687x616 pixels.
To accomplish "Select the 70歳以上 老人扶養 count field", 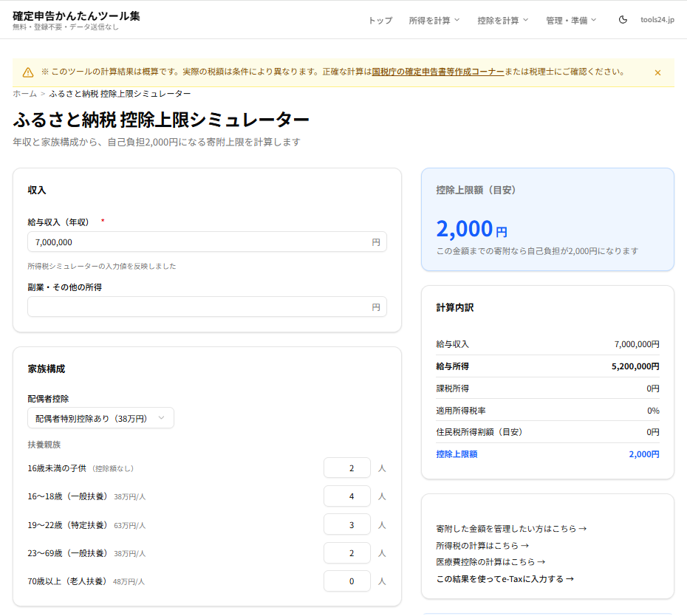I will point(347,581).
